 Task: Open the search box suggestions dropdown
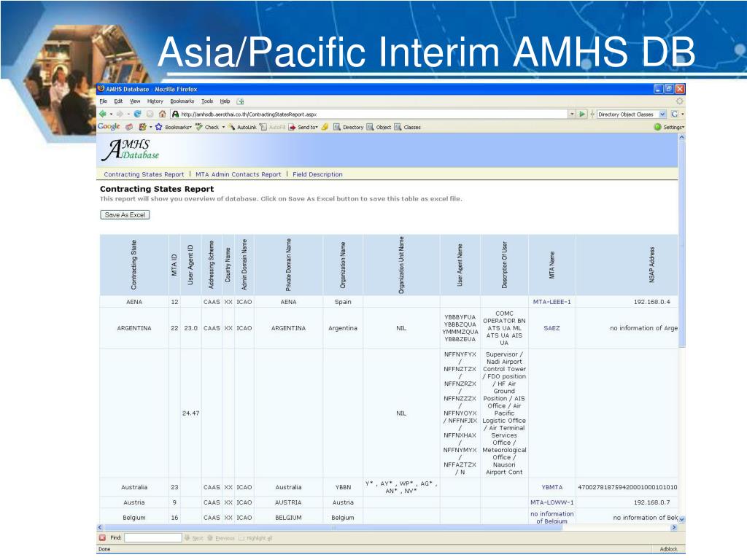pos(662,114)
